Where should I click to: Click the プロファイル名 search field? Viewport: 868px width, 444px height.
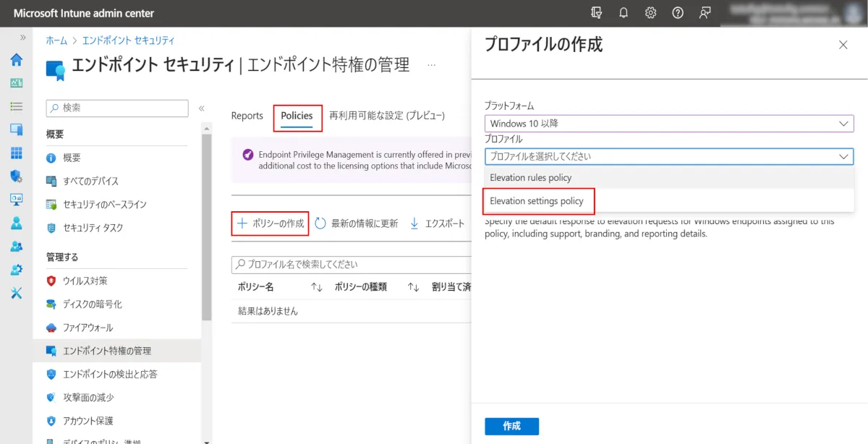tap(351, 265)
